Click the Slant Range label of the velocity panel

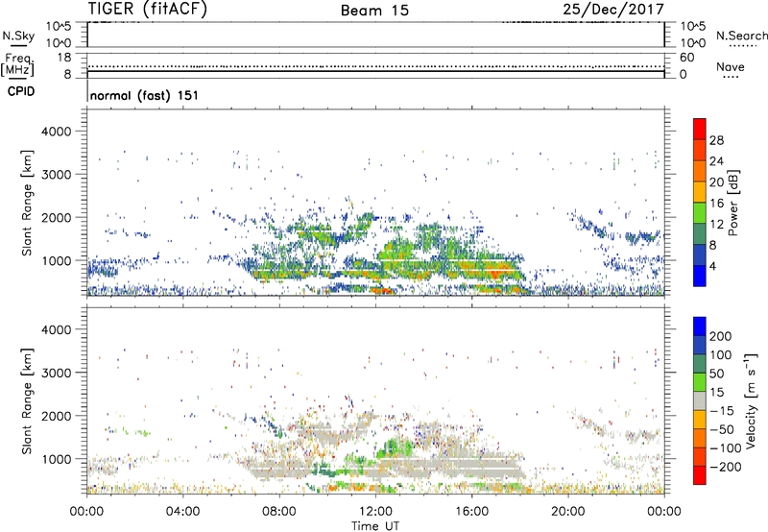(x=27, y=400)
